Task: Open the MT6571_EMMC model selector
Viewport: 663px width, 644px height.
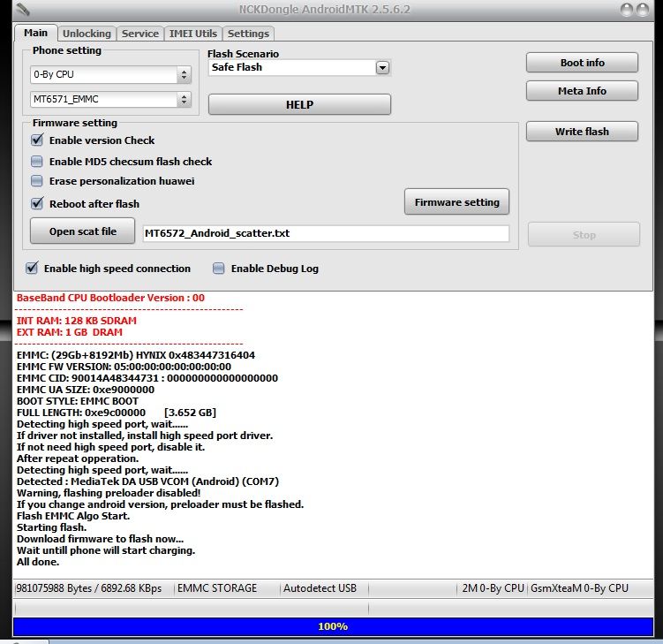Action: point(110,100)
